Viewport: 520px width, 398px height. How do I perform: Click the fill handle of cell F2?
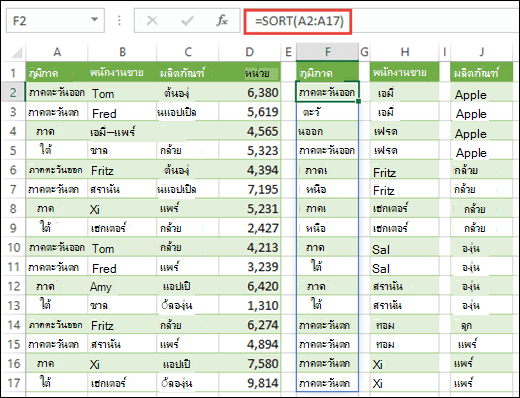point(358,101)
